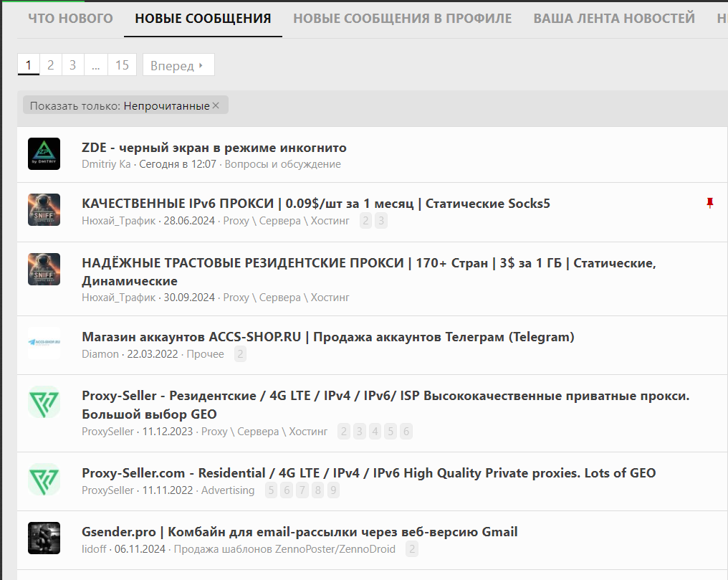Go to page 3 of results
The image size is (728, 580).
tap(73, 65)
